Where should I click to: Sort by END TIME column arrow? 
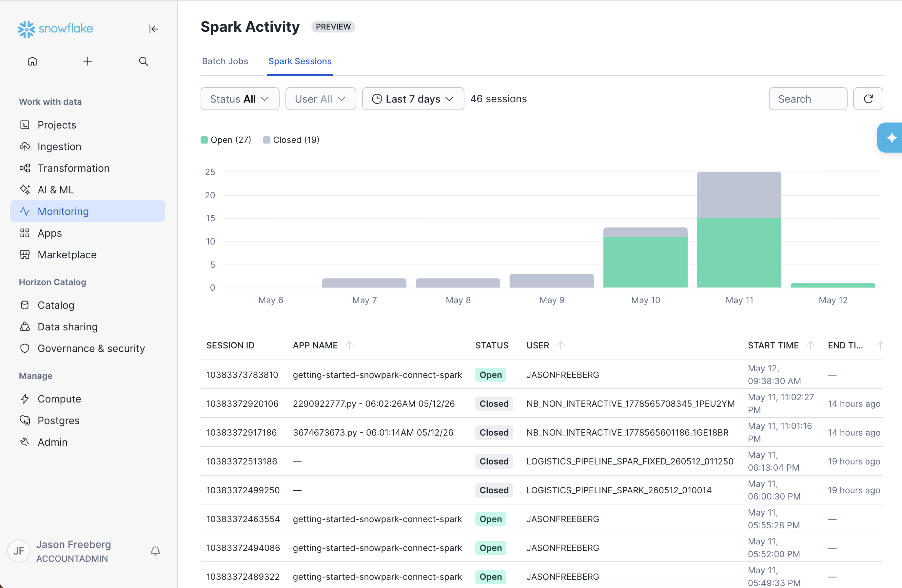pos(880,345)
